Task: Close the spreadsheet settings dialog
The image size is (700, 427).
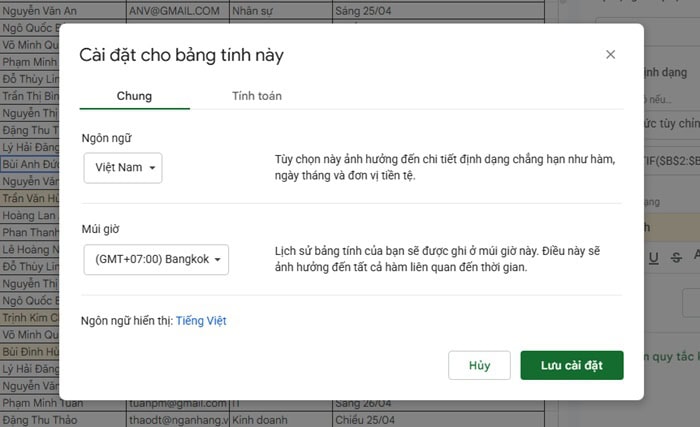Action: (610, 55)
